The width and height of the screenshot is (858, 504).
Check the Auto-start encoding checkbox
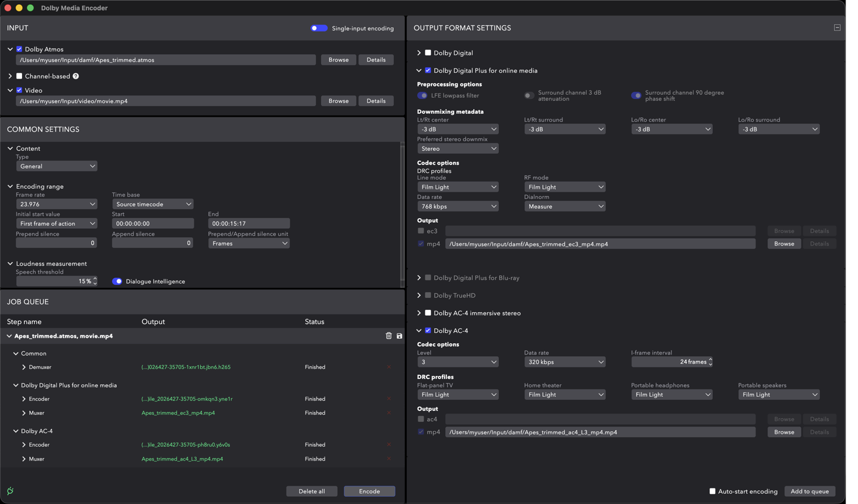(712, 491)
